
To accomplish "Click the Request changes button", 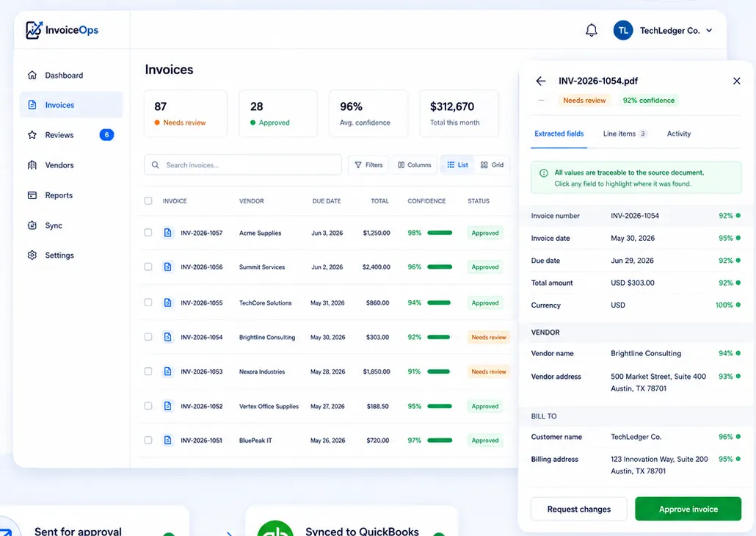I will (x=578, y=509).
